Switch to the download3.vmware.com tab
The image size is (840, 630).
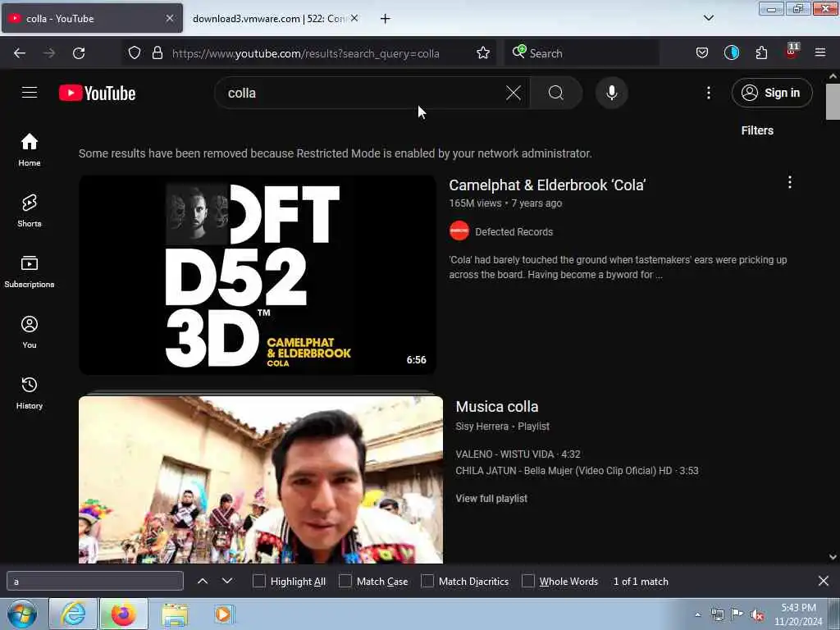pos(274,18)
